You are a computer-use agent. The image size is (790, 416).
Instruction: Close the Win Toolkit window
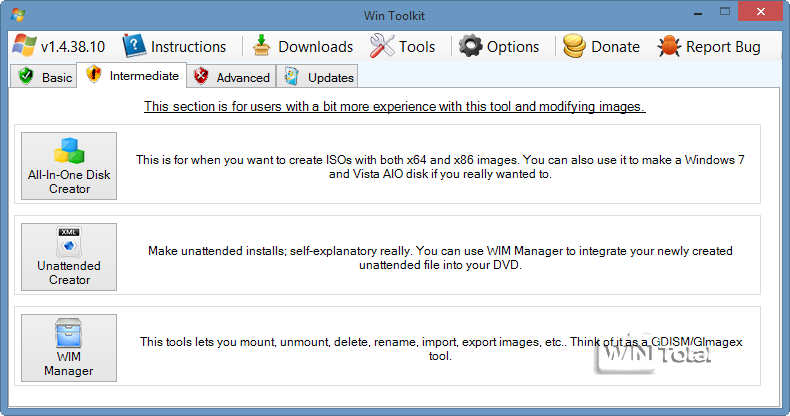761,12
